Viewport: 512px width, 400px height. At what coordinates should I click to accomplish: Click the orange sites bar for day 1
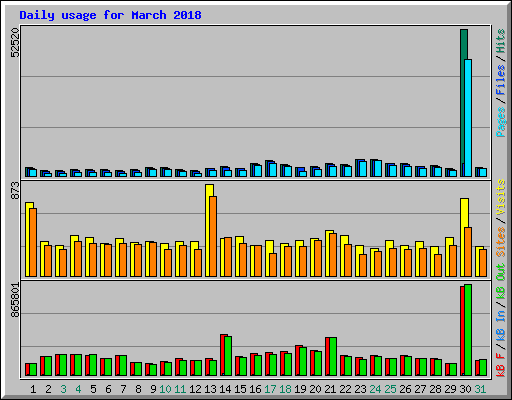pyautogui.click(x=33, y=242)
